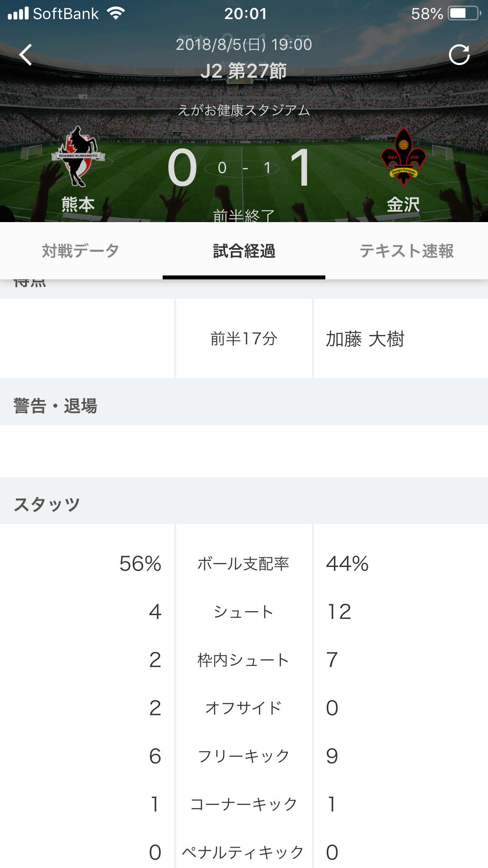Screen dimensions: 488x868
Task: Tap the battery status icon
Action: tap(465, 13)
